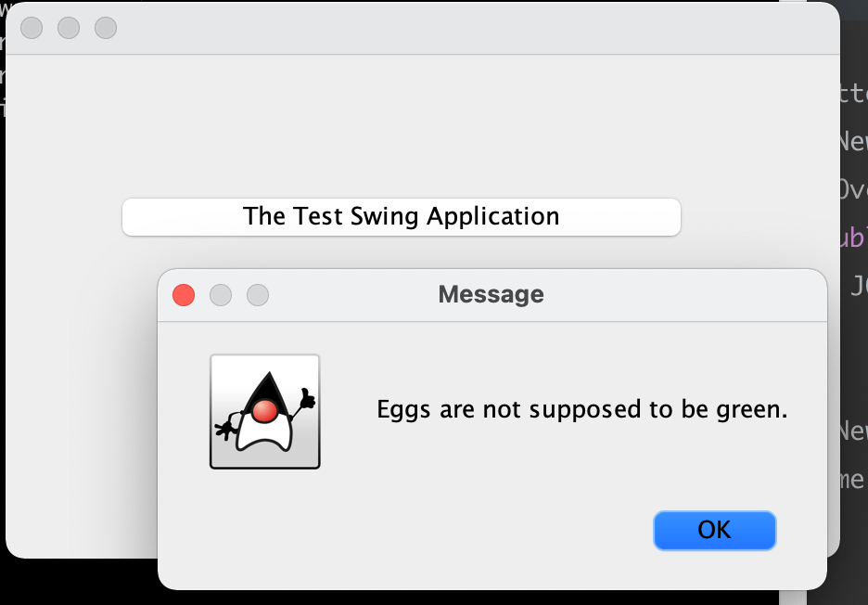The width and height of the screenshot is (868, 605).
Task: Click the main window's greyed minimize button
Action: pos(69,28)
